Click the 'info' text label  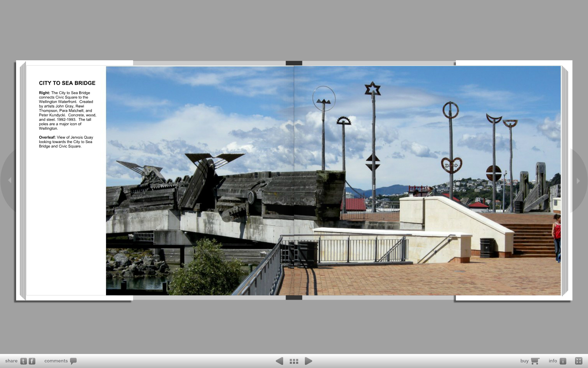pyautogui.click(x=553, y=361)
